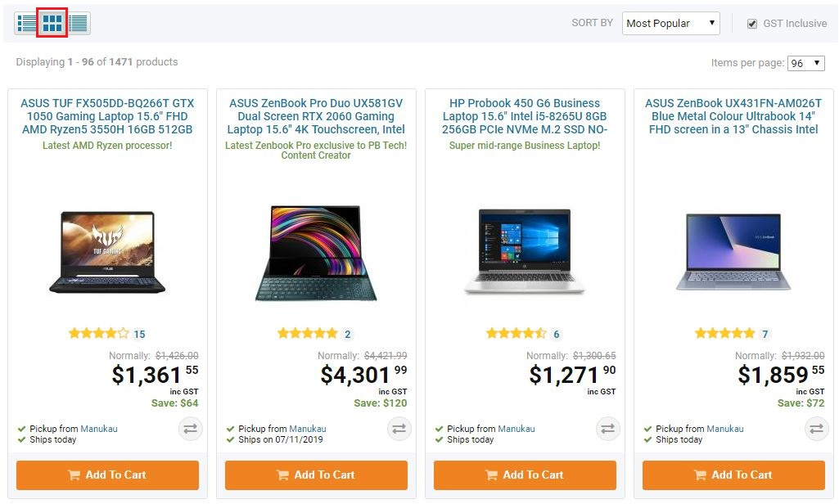Click compare icon on ZenBook Pro Duo
The image size is (839, 504).
(399, 428)
